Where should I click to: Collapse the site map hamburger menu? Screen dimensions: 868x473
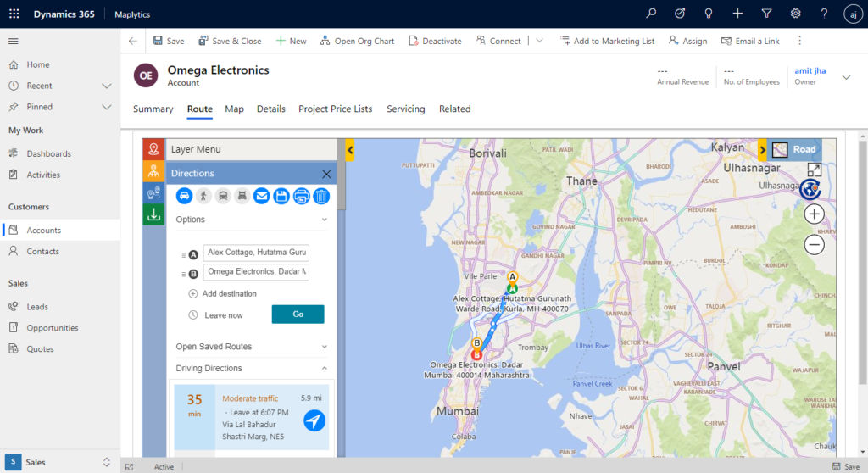click(14, 41)
